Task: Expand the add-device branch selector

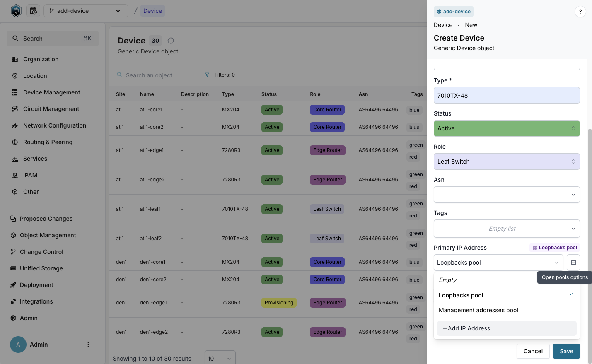Action: click(118, 11)
